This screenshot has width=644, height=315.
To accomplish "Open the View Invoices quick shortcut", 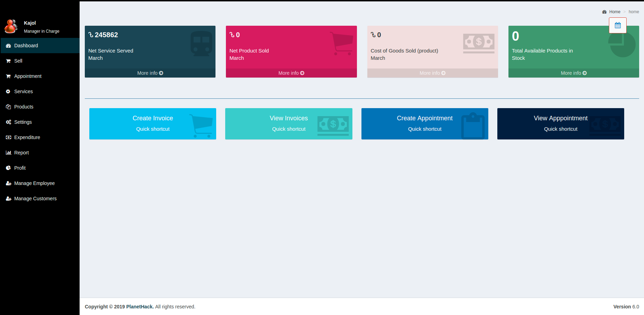I will tap(288, 123).
